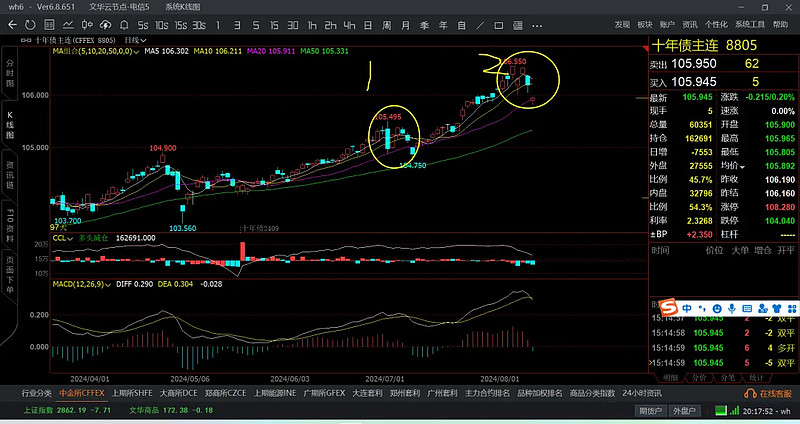
Task: Toggle Sogou Chinese/English 中 mode
Action: click(687, 308)
